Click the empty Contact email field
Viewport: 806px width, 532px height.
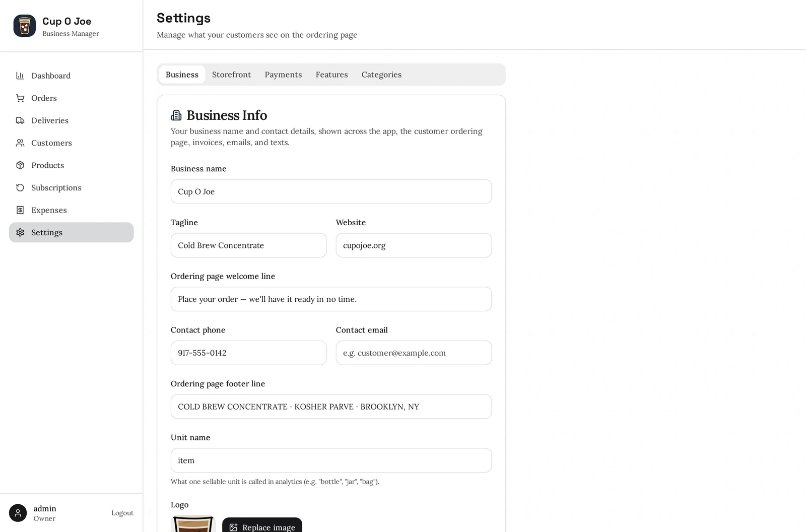[414, 353]
